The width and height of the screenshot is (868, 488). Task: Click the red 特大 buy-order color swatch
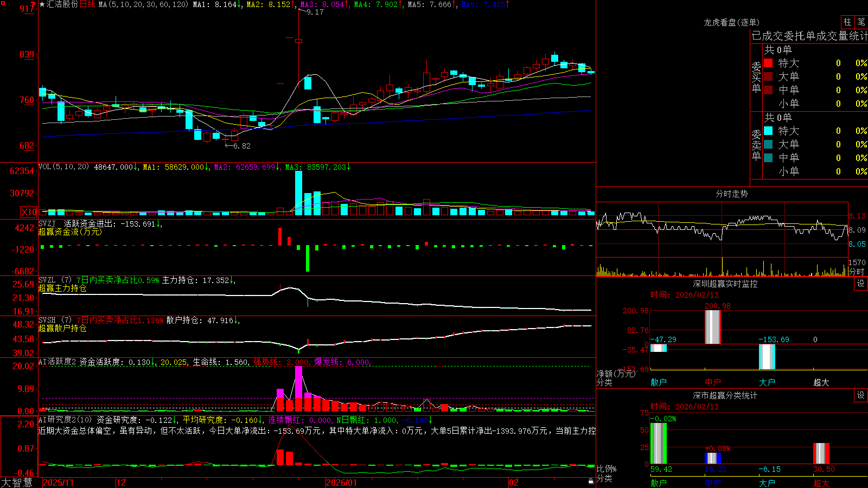768,63
